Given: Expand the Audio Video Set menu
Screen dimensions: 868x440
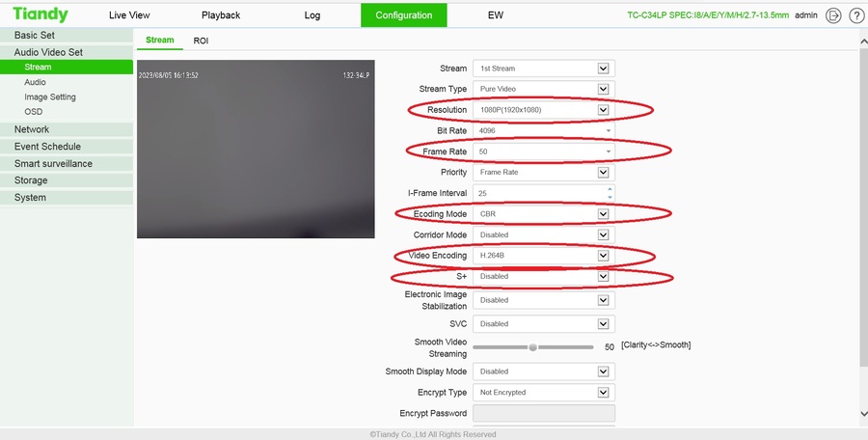Looking at the screenshot, I should click(67, 52).
